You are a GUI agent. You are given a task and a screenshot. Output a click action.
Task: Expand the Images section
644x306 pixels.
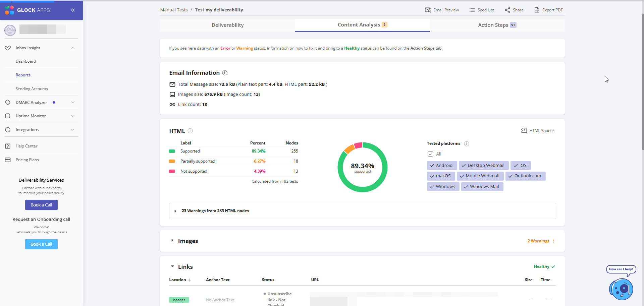point(172,241)
